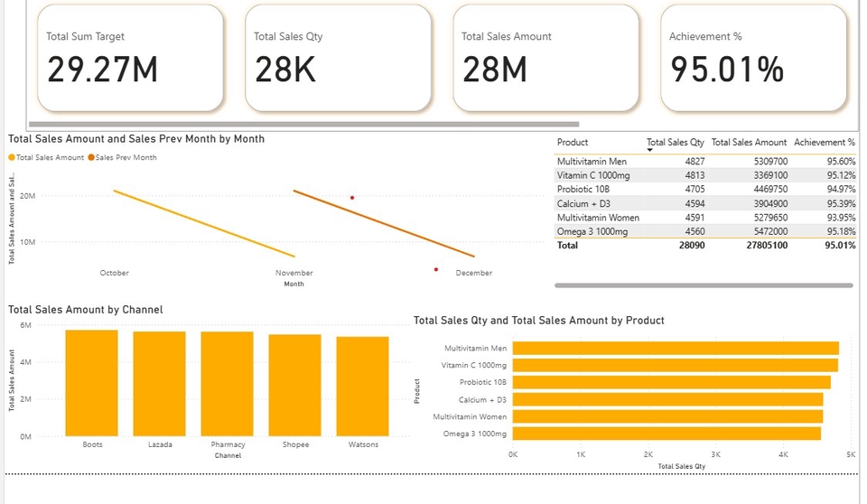This screenshot has height=504, width=867.
Task: Click the Sales Prev Month legend marker
Action: click(x=91, y=158)
